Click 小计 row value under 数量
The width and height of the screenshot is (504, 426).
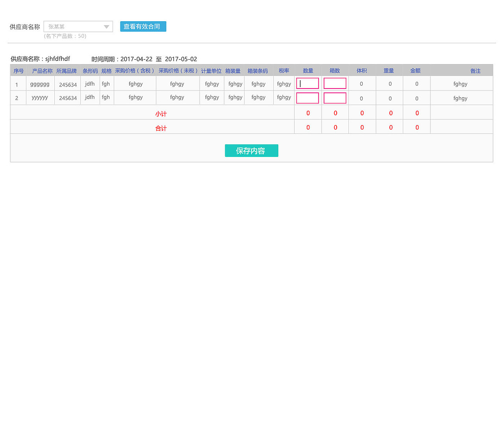[x=308, y=113]
